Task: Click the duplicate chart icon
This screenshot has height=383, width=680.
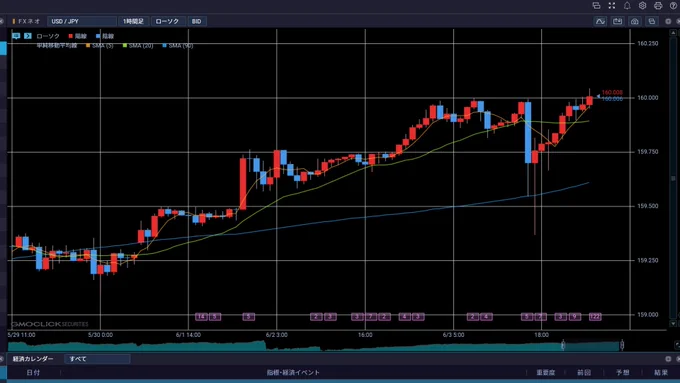Action: click(651, 21)
